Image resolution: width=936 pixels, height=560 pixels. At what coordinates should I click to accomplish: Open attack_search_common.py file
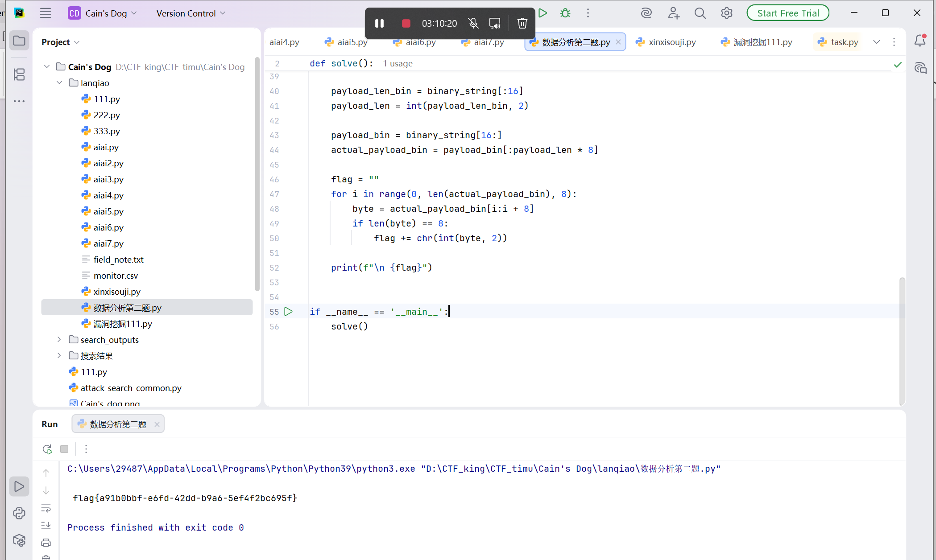click(x=125, y=388)
